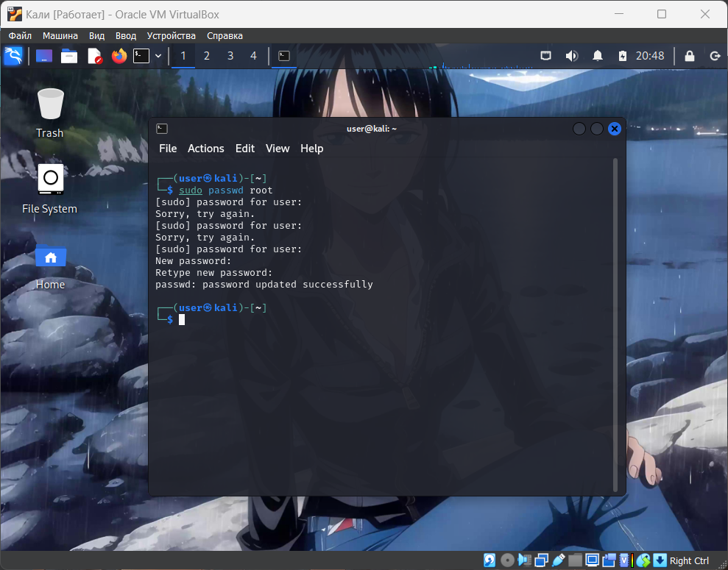Open VirtualBox Ввод menu

point(126,36)
